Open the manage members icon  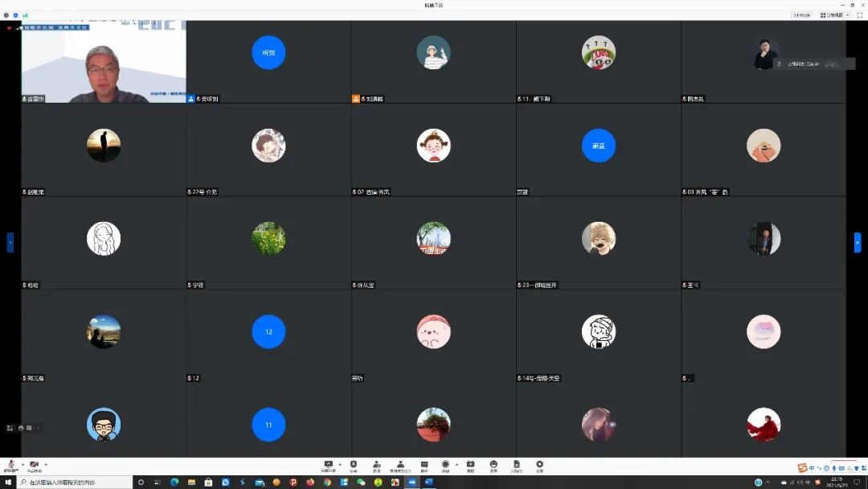pyautogui.click(x=400, y=464)
